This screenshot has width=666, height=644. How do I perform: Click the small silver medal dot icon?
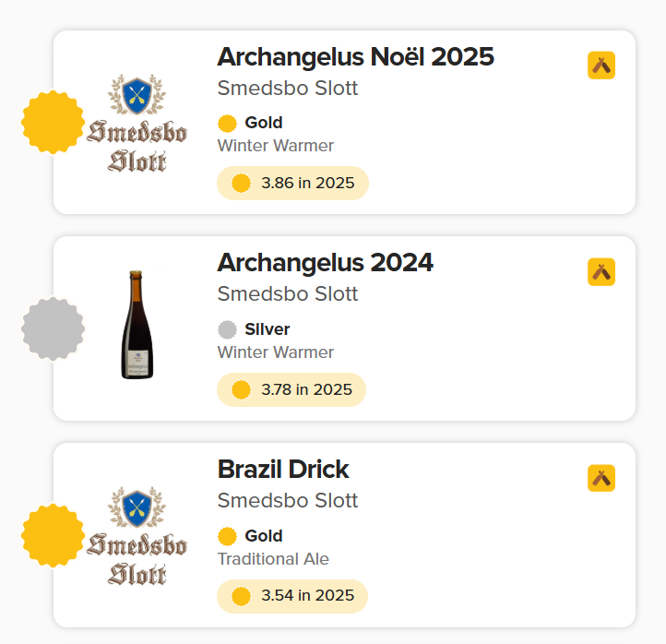point(227,329)
